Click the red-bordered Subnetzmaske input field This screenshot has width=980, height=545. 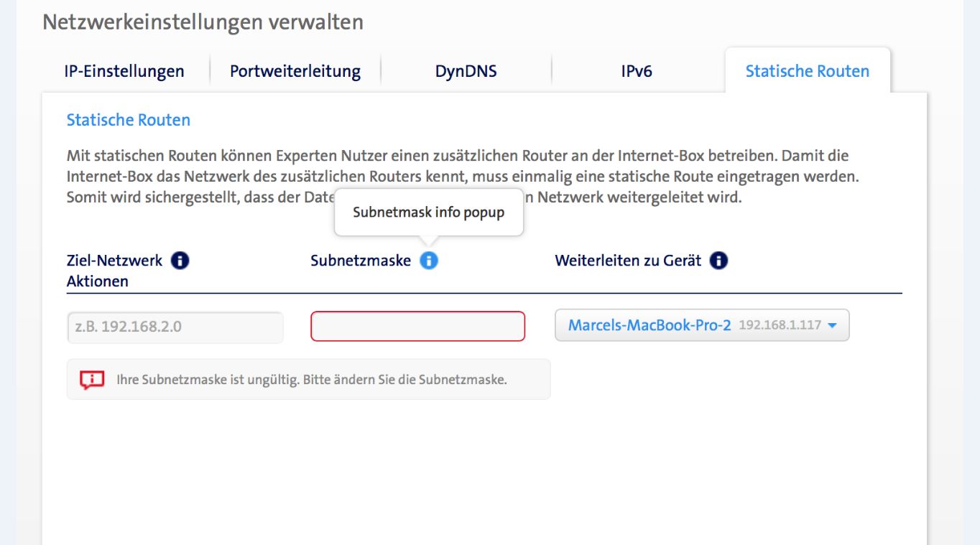[x=417, y=326]
